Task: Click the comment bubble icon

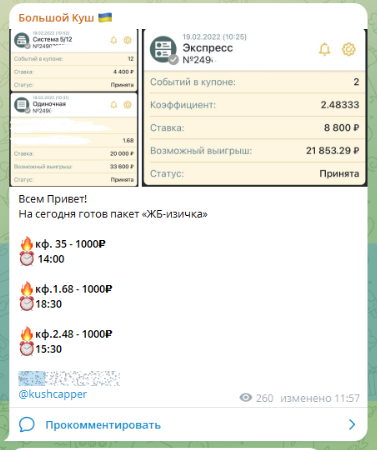Action: click(27, 425)
